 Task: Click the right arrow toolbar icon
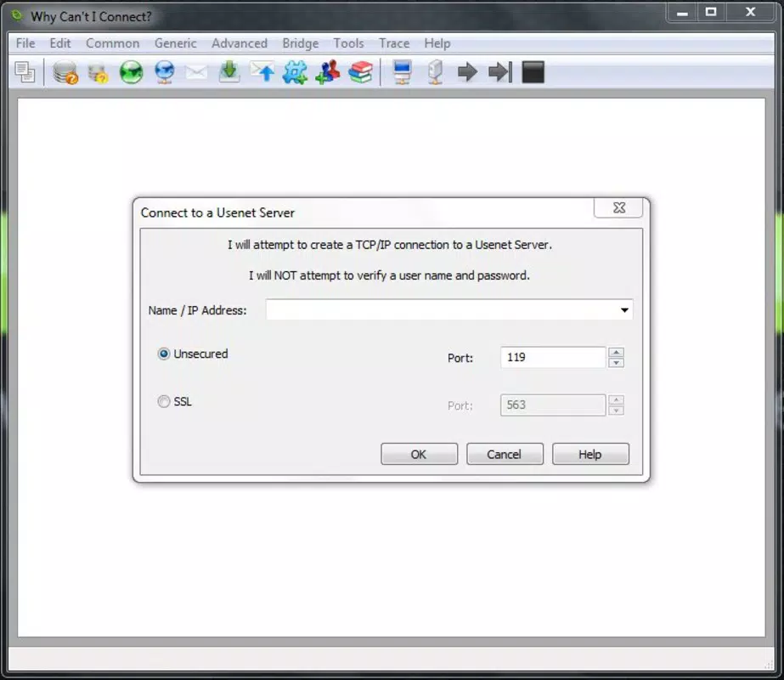coord(467,72)
